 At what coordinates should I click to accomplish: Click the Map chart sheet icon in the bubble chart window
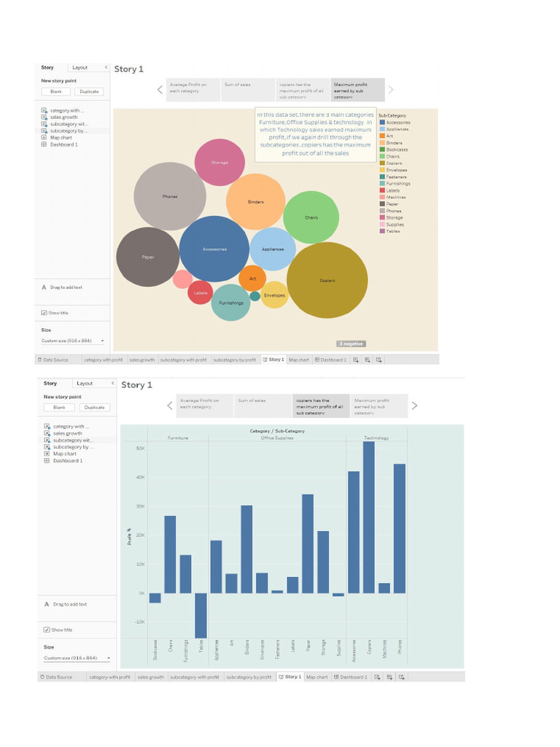tap(44, 138)
